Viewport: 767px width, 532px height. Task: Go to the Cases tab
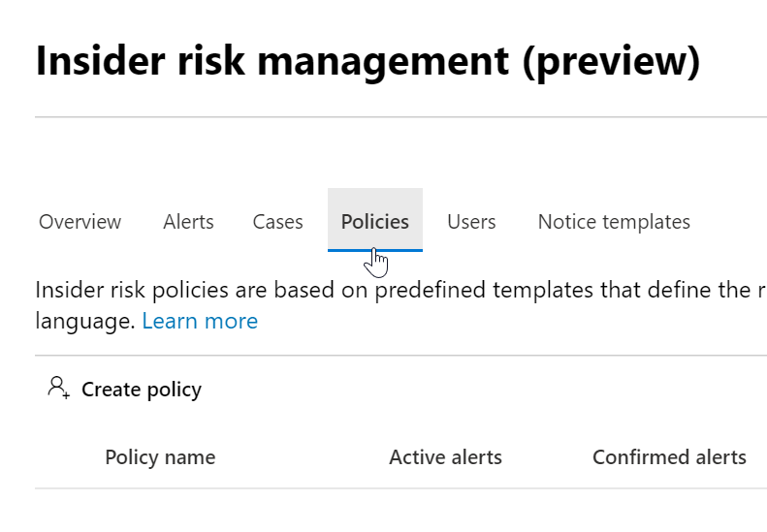click(x=277, y=222)
